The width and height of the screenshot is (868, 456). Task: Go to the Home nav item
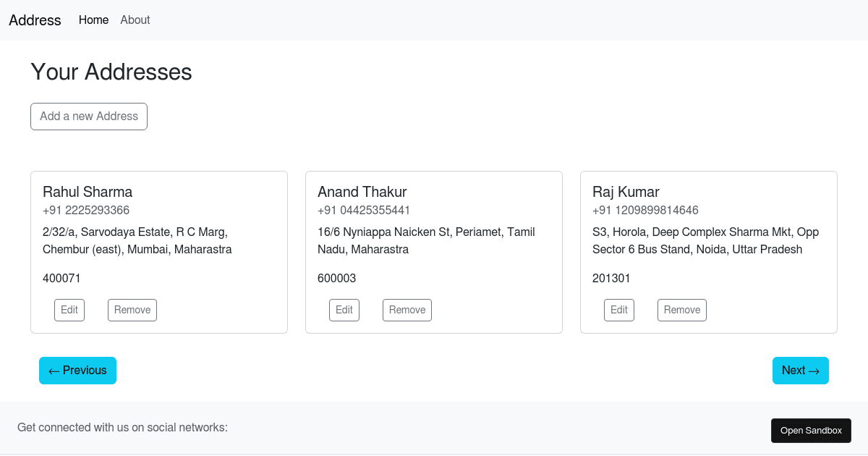(93, 20)
